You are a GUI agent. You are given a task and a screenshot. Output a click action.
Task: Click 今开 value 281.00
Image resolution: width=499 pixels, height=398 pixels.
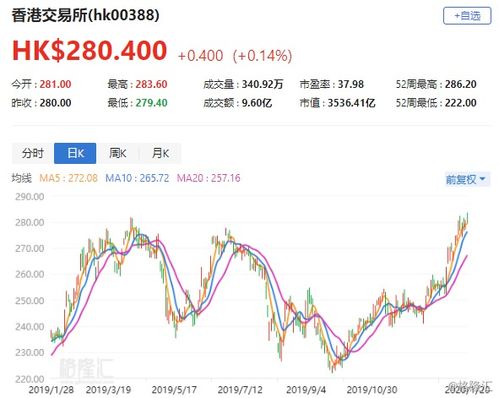click(55, 84)
